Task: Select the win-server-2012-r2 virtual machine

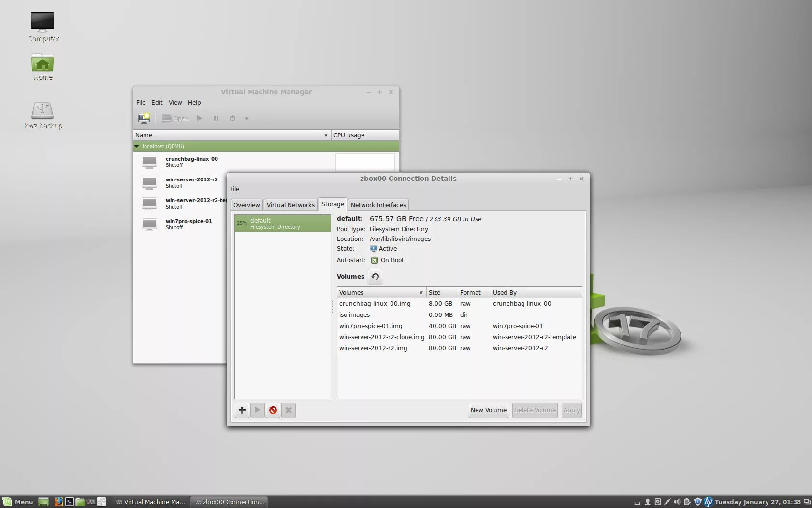Action: [x=191, y=182]
